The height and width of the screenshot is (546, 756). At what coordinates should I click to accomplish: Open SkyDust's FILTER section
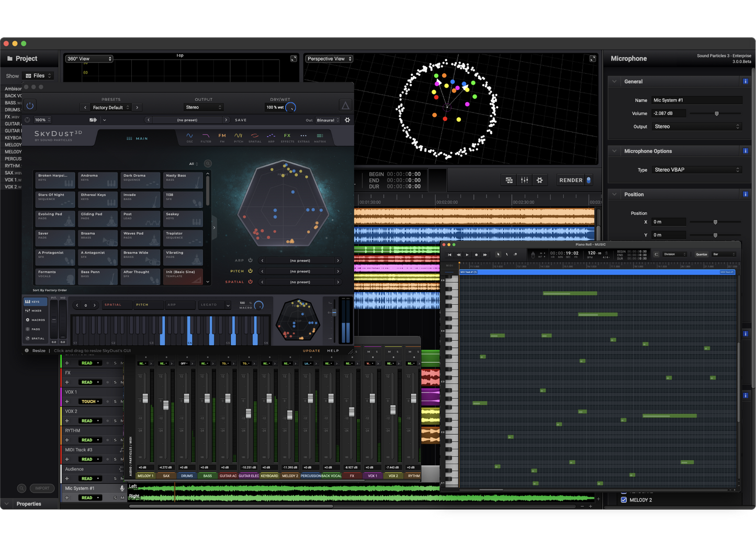(x=206, y=137)
